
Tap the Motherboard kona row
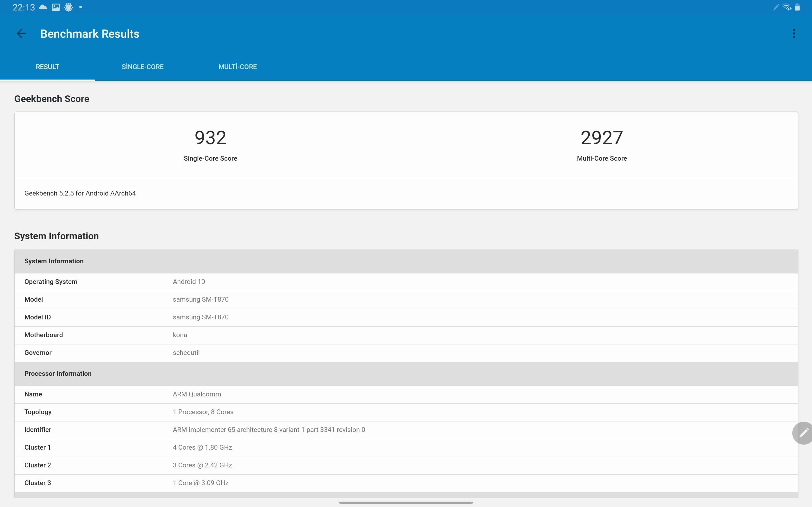tap(406, 335)
